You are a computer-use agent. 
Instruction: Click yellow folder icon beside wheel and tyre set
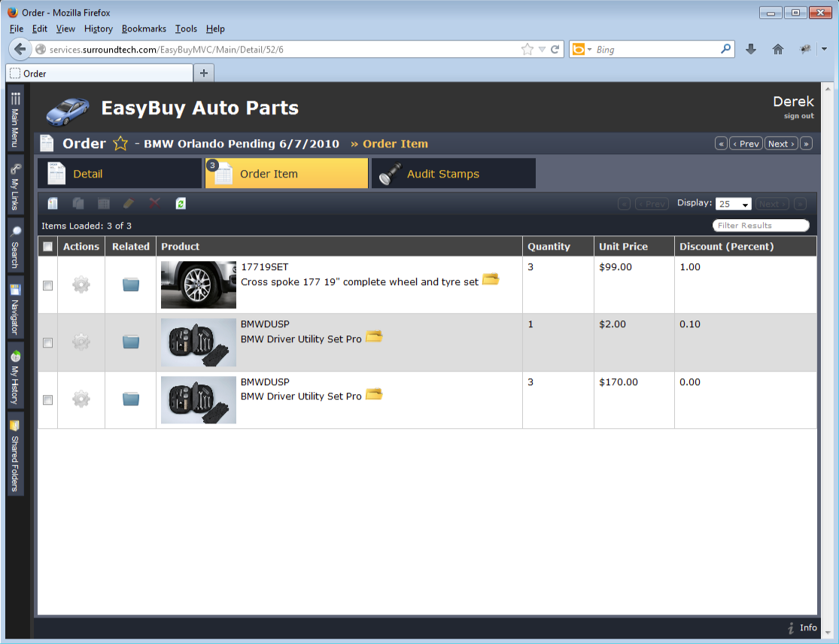(491, 279)
